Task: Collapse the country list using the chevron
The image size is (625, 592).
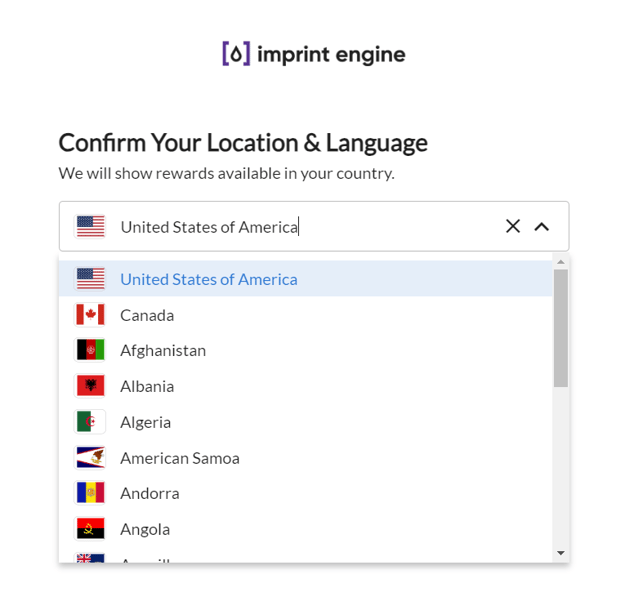Action: tap(541, 227)
